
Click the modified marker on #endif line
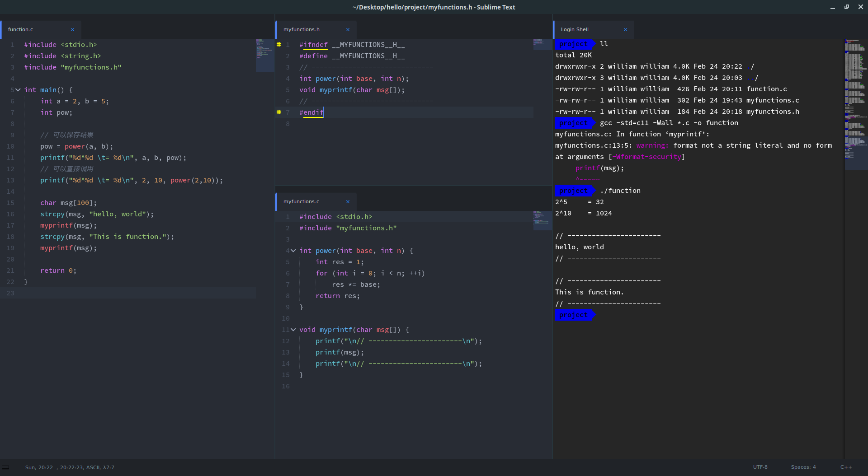pos(279,112)
